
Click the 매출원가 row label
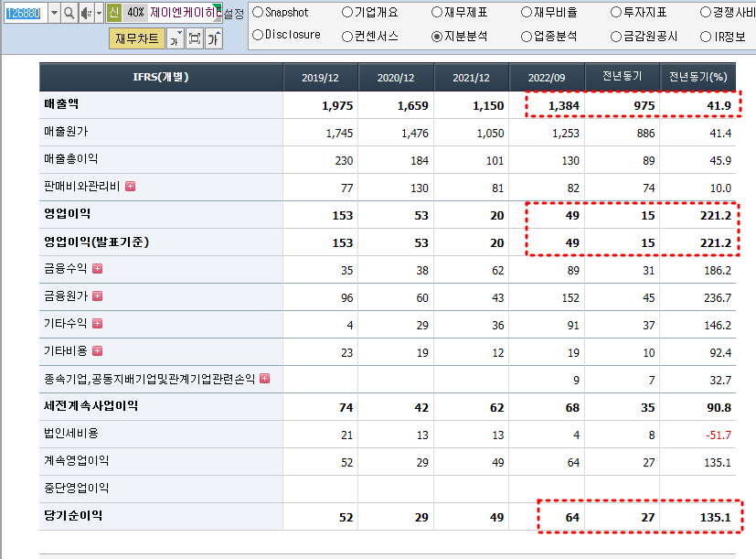[x=66, y=132]
